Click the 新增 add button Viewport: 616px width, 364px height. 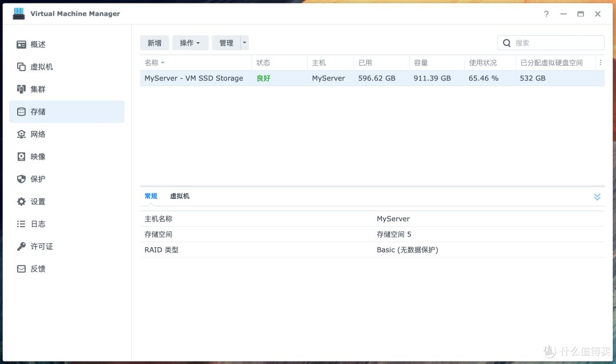pyautogui.click(x=154, y=43)
